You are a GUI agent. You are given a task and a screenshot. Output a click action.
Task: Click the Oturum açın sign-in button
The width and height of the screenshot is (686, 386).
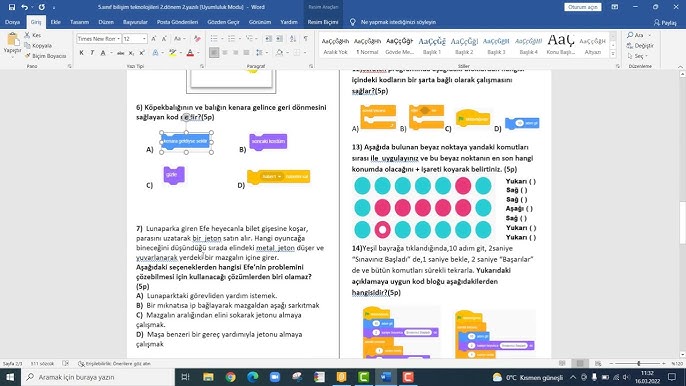[583, 7]
